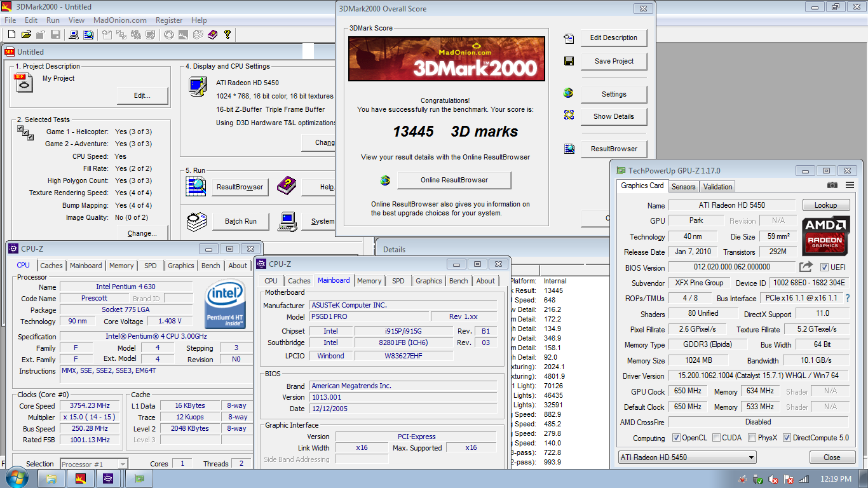
Task: Open the Caches tab in left CPU-Z window
Action: point(51,266)
